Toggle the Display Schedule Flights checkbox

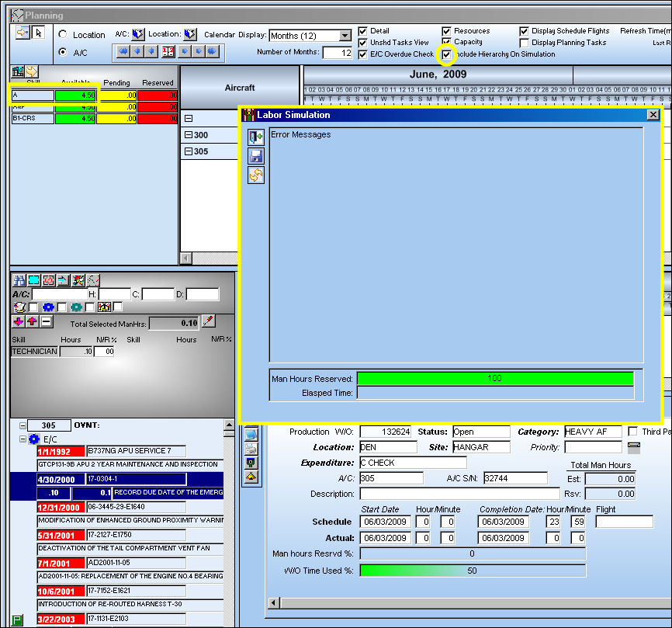point(524,31)
